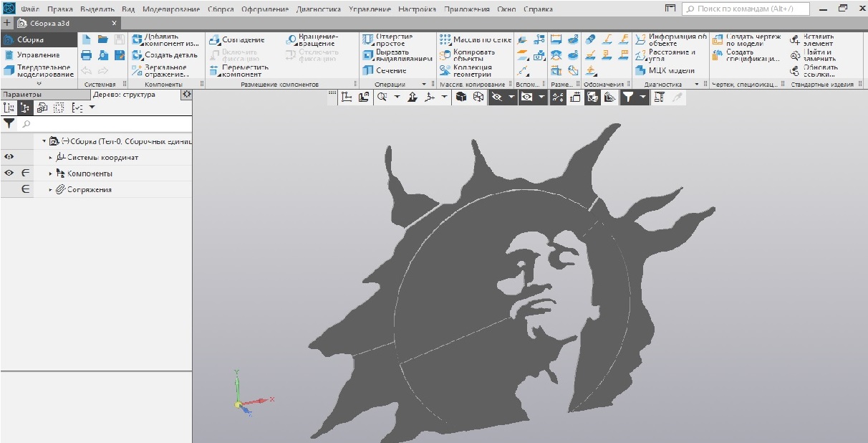Image resolution: width=868 pixels, height=443 pixels.
Task: Select the Move component tool
Action: click(x=240, y=70)
